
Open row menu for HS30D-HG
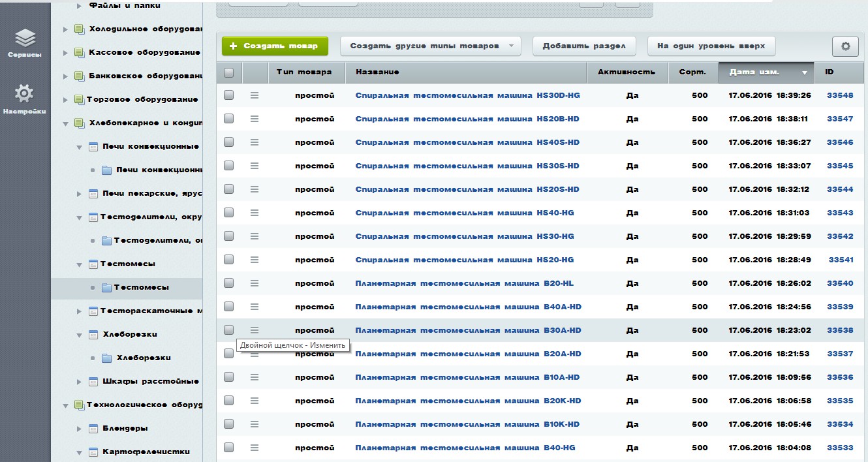click(x=255, y=95)
